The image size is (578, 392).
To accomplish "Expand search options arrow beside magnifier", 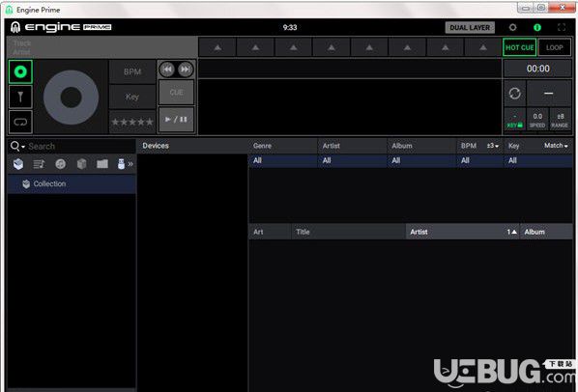I will point(23,147).
